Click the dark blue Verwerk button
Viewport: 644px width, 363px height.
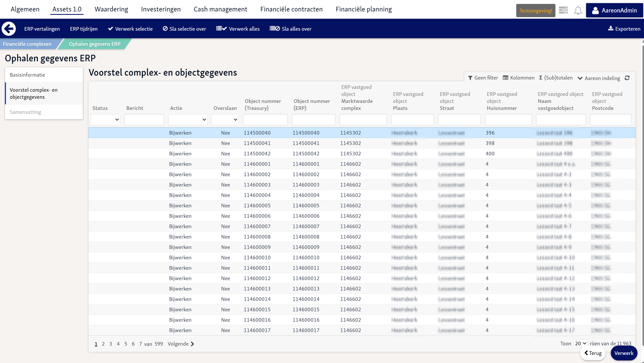tap(624, 353)
